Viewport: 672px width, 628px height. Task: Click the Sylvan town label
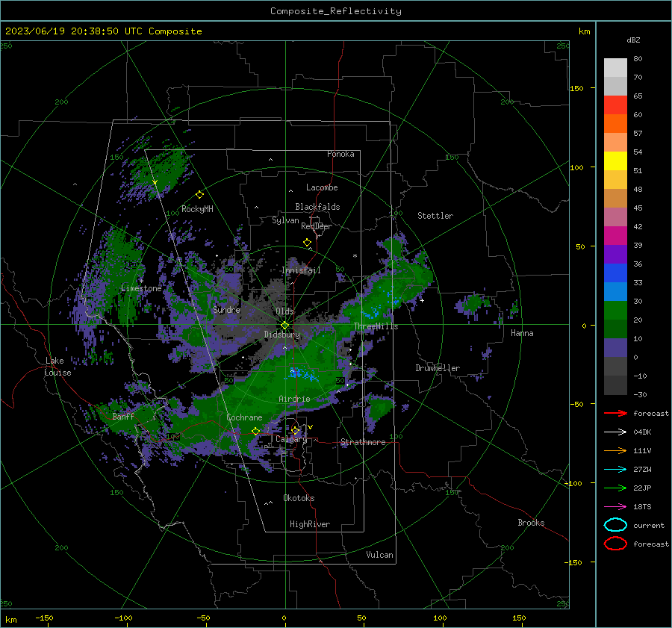(285, 220)
